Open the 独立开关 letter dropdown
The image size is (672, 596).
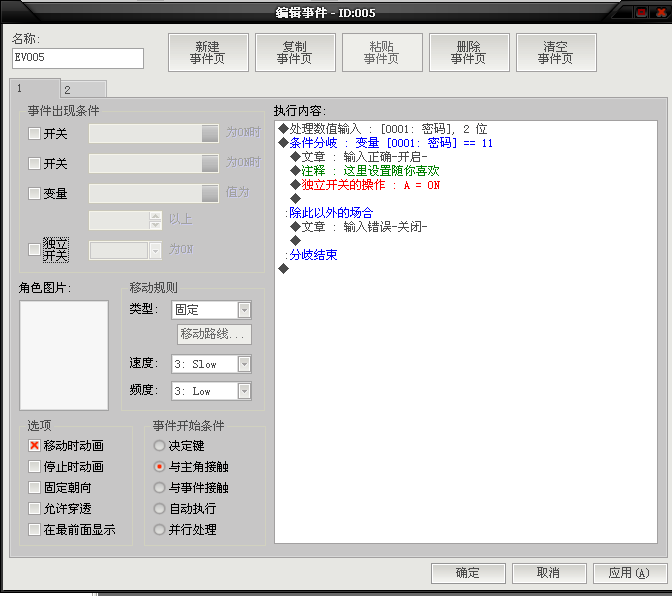[x=155, y=250]
